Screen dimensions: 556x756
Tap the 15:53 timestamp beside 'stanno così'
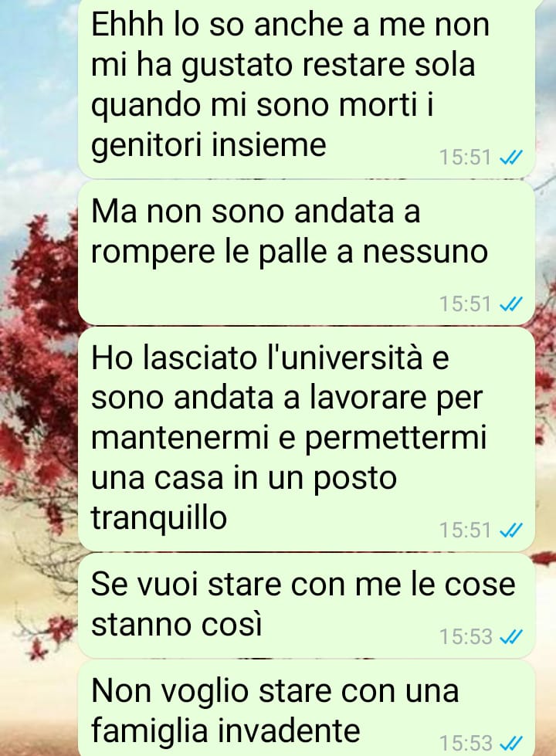[466, 637]
